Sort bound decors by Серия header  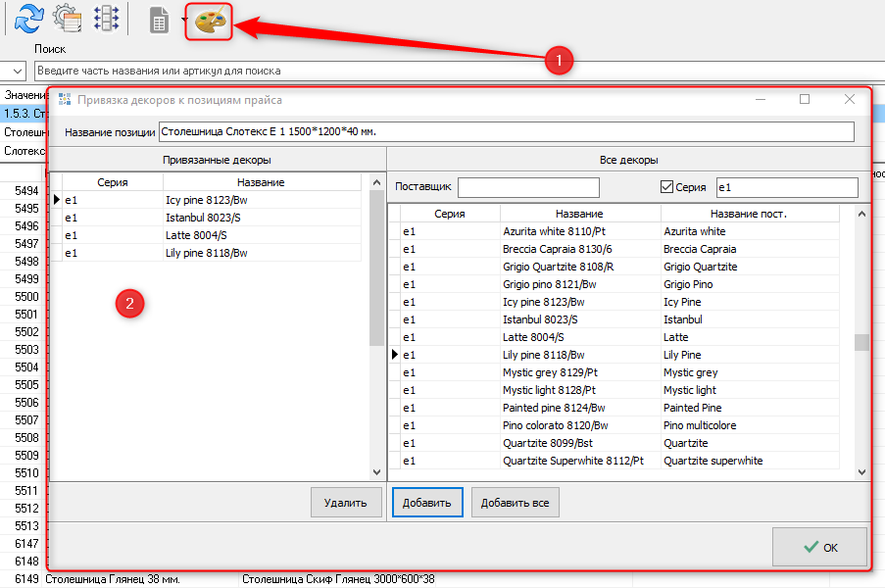click(112, 182)
